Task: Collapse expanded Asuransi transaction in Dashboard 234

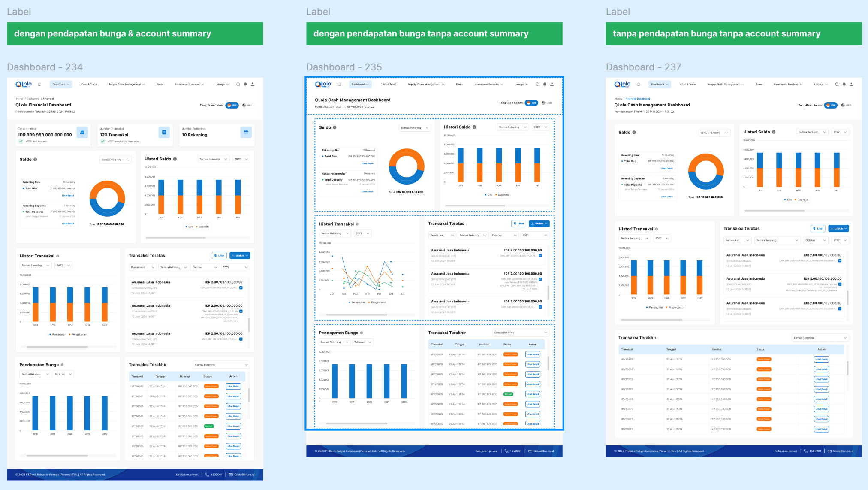Action: click(241, 312)
